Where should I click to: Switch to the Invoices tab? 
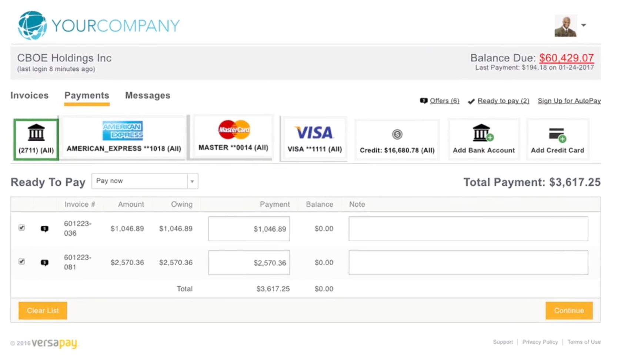point(30,95)
